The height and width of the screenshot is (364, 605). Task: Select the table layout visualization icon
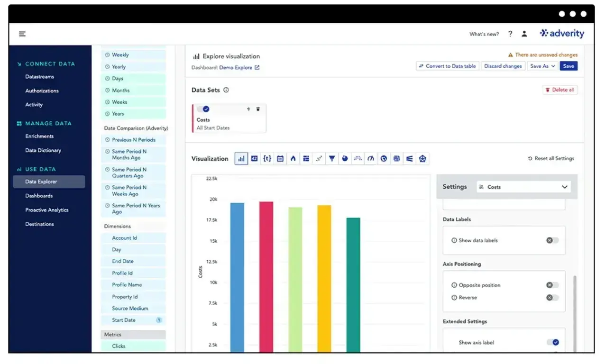pyautogui.click(x=306, y=159)
